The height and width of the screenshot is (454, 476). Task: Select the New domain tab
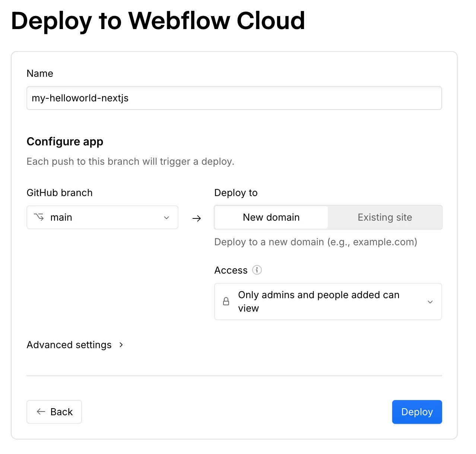pyautogui.click(x=271, y=217)
